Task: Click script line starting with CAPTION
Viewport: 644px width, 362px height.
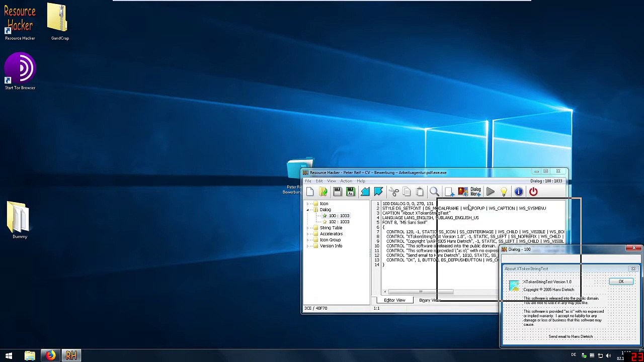Action: click(x=417, y=213)
